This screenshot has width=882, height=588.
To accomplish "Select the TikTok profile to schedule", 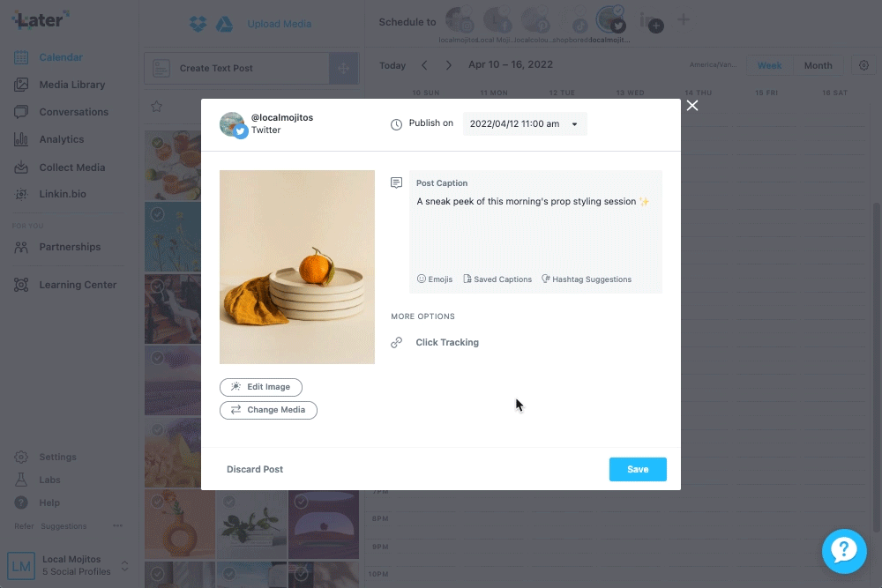I will click(572, 19).
